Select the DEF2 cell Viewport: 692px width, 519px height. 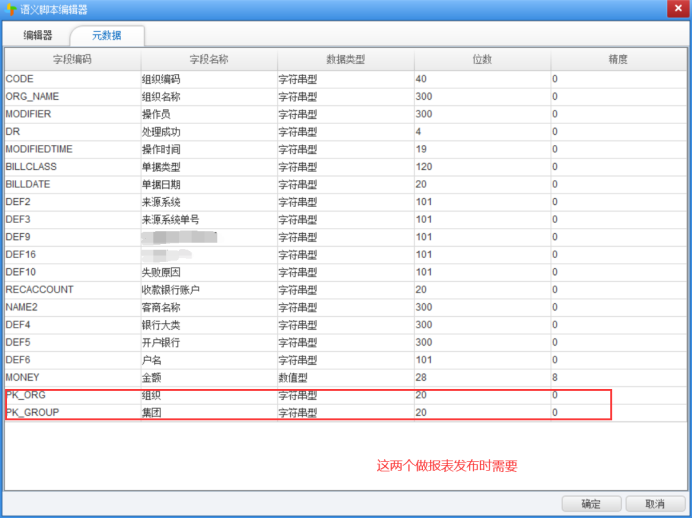tap(73, 202)
